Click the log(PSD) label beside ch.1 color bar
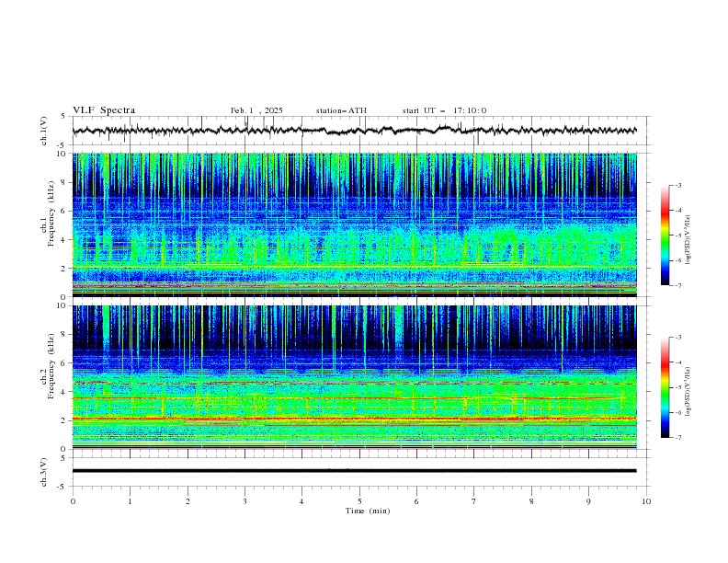Image resolution: width=728 pixels, height=563 pixels. click(x=688, y=240)
